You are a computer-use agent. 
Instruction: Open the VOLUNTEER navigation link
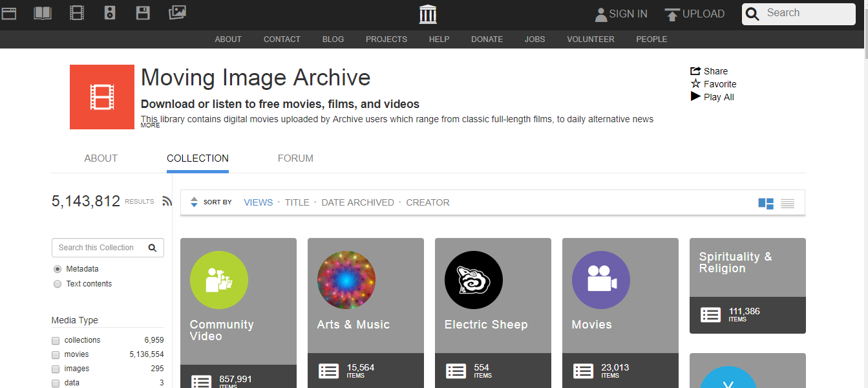click(591, 39)
